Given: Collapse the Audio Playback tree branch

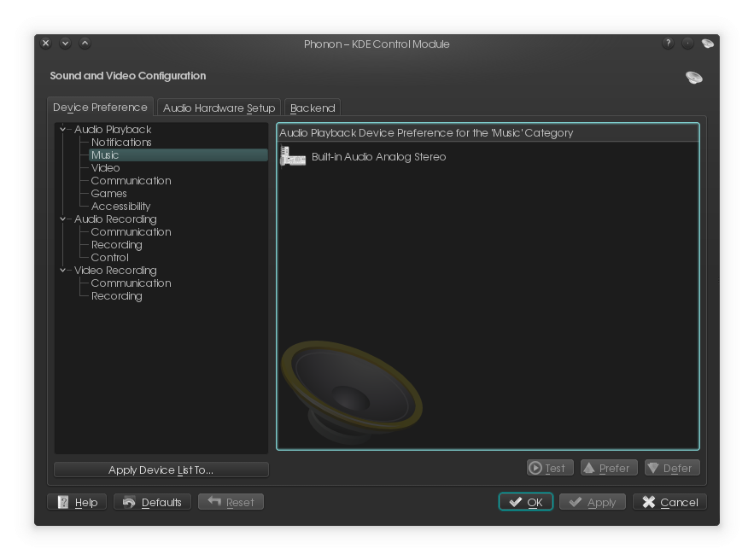Looking at the screenshot, I should [x=63, y=130].
